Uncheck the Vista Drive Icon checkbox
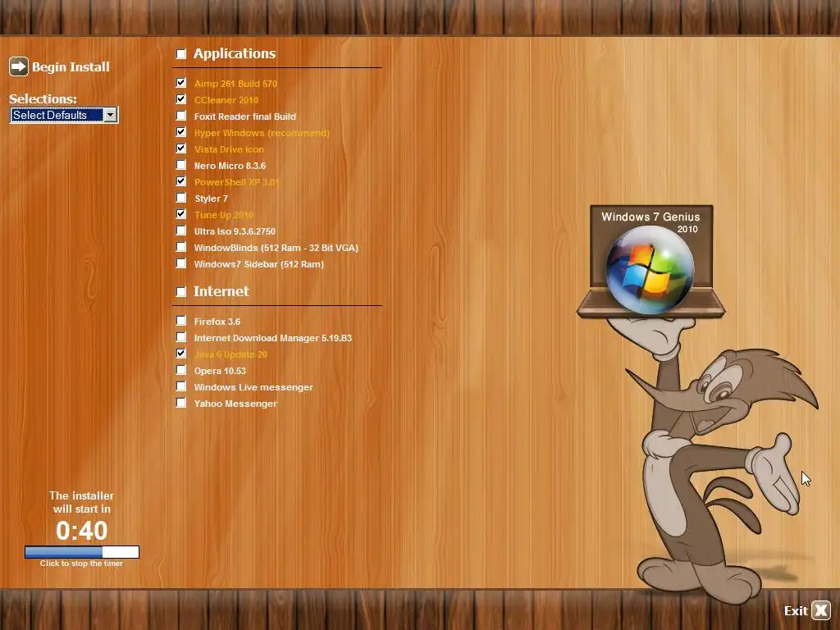 (181, 149)
